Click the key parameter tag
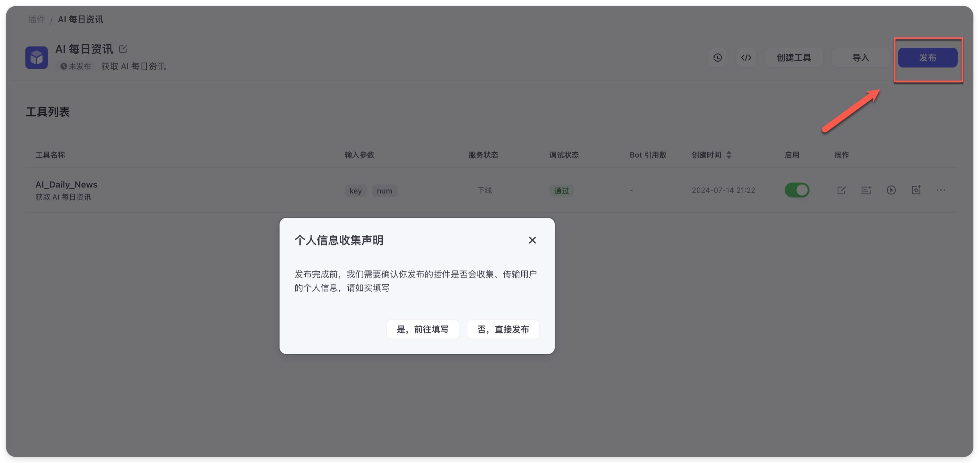 pos(355,191)
